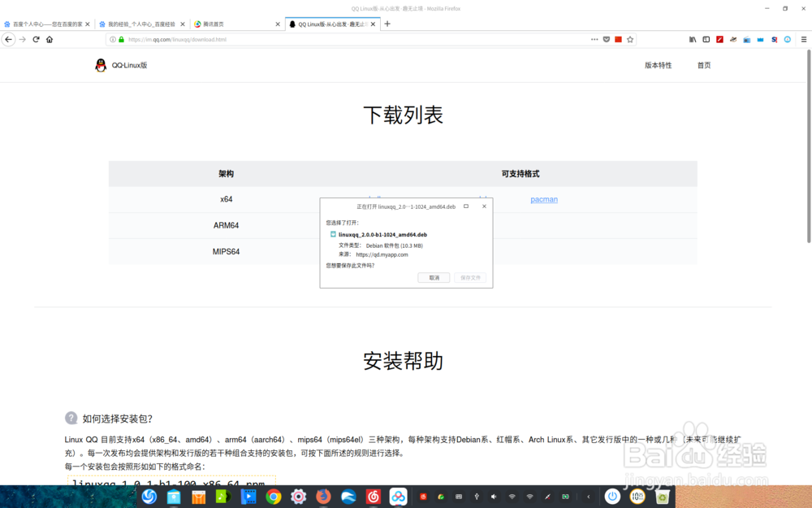812x508 pixels.
Task: Open the browser home page
Action: 50,39
